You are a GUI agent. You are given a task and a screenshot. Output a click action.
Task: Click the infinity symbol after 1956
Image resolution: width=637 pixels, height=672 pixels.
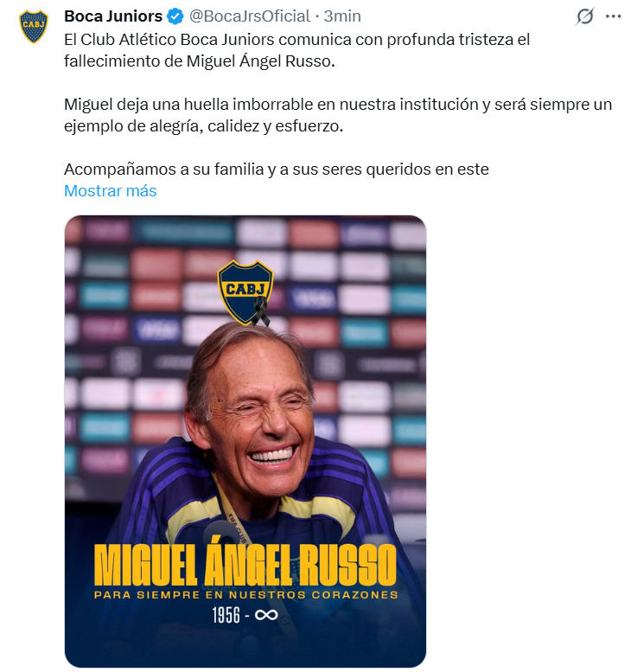pyautogui.click(x=266, y=615)
